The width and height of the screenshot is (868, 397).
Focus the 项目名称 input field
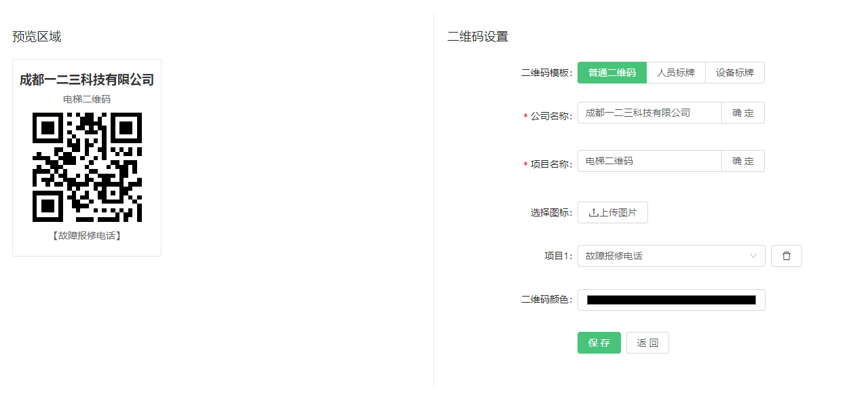(x=649, y=161)
